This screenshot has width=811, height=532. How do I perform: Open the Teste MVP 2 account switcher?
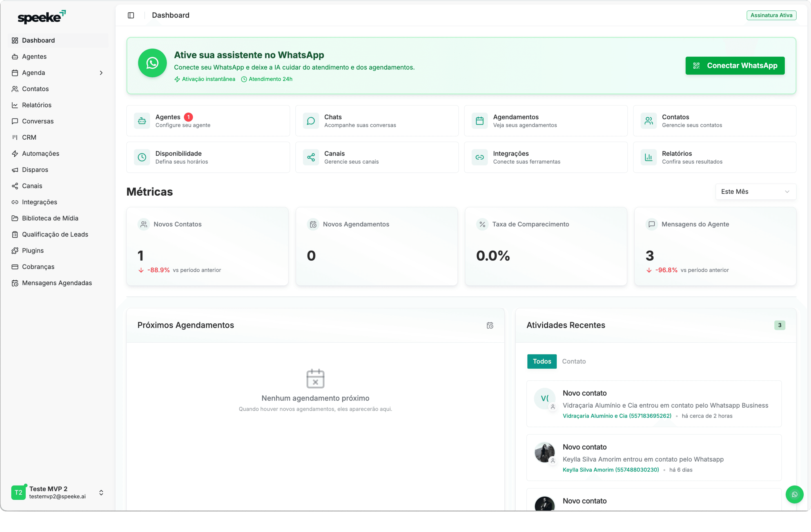point(58,493)
